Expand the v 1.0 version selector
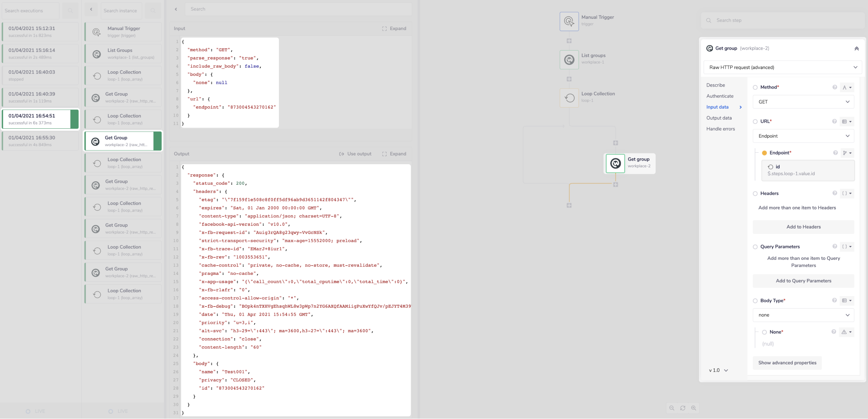868x419 pixels. pyautogui.click(x=718, y=370)
